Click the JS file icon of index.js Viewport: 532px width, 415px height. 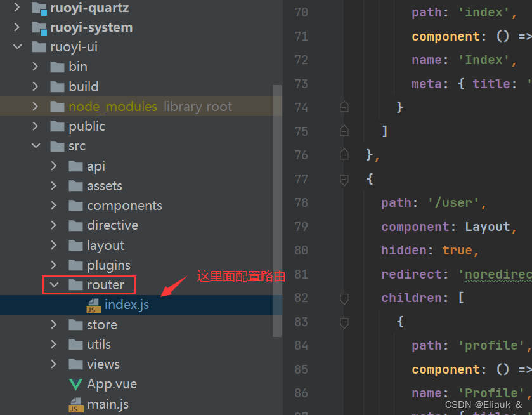94,306
